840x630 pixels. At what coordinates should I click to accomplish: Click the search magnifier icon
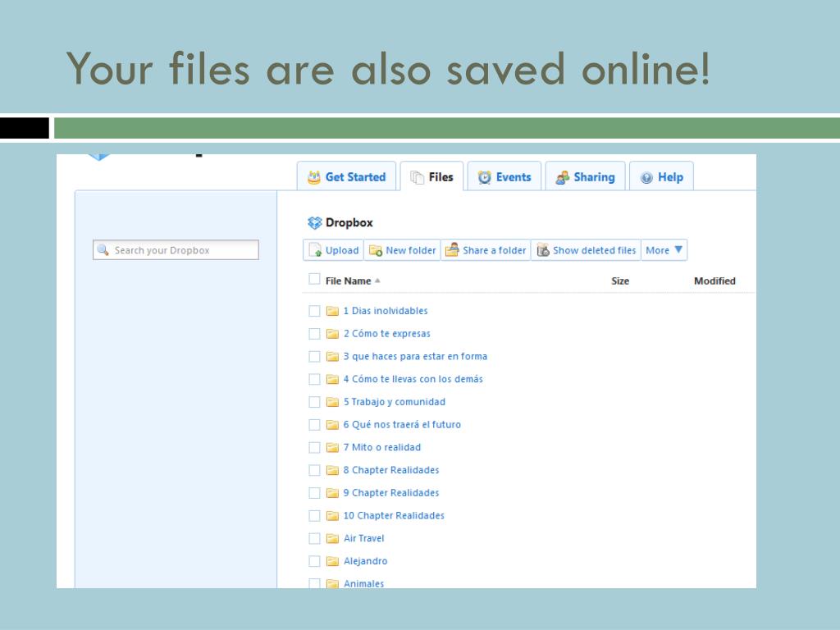coord(103,249)
